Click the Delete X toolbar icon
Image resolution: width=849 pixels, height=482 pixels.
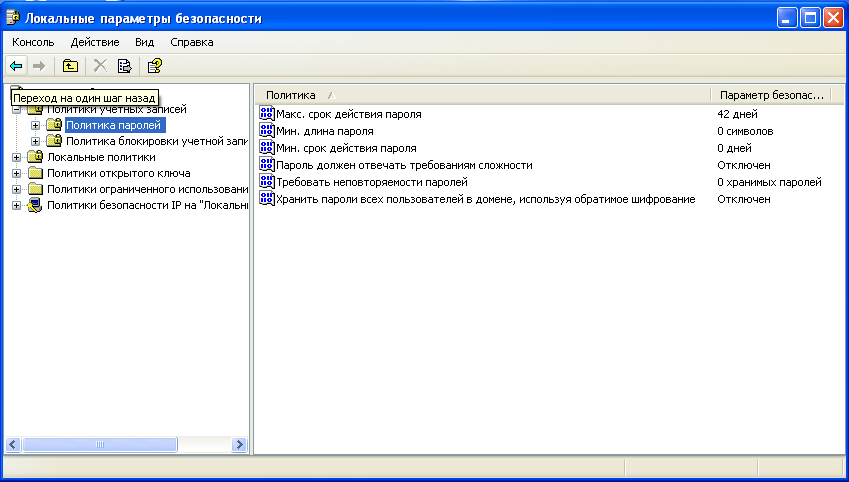(100, 66)
